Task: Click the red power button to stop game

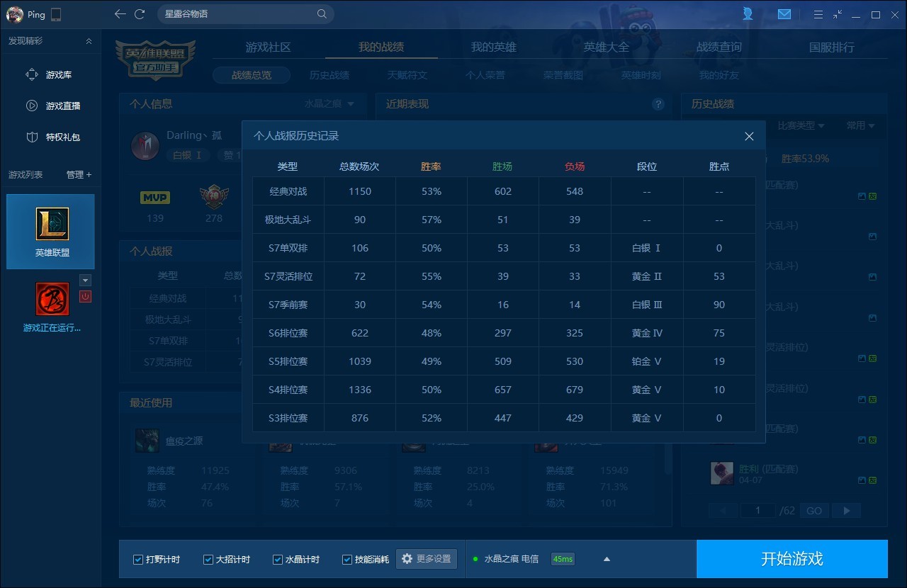Action: click(85, 297)
